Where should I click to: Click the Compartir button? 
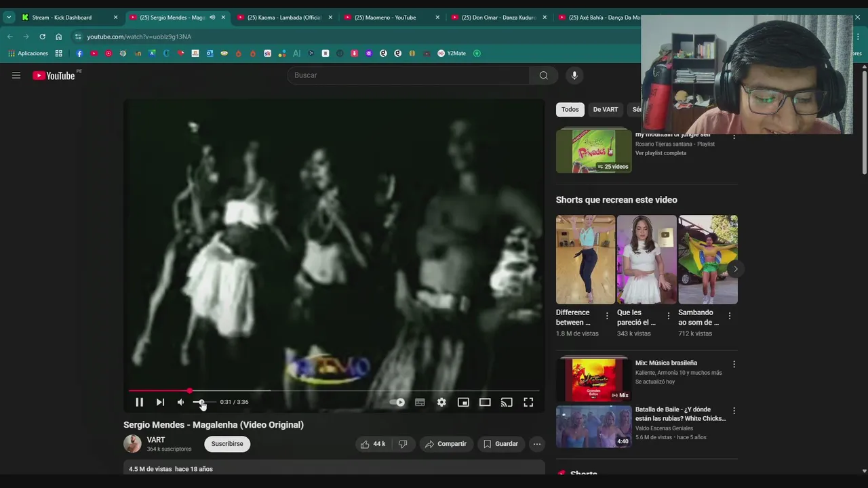[x=446, y=444]
